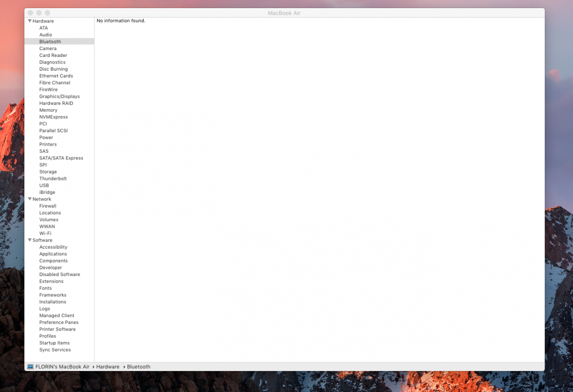Click the computer icon in path bar
This screenshot has height=392, width=573.
pos(31,367)
